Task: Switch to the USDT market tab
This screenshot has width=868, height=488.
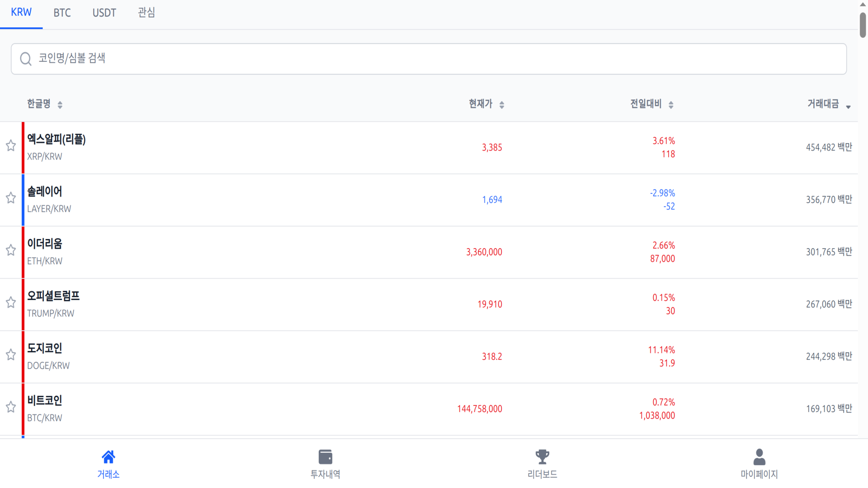Action: [104, 13]
